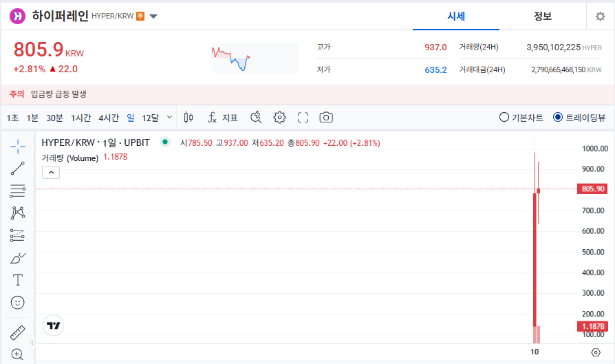Select the 일 daily interval
The height and width of the screenshot is (364, 615).
coord(131,118)
